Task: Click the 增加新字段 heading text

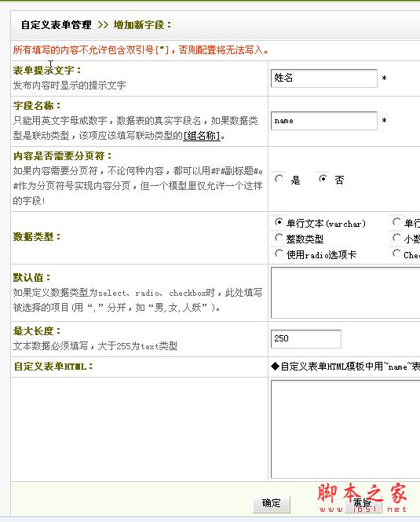Action: [142, 25]
